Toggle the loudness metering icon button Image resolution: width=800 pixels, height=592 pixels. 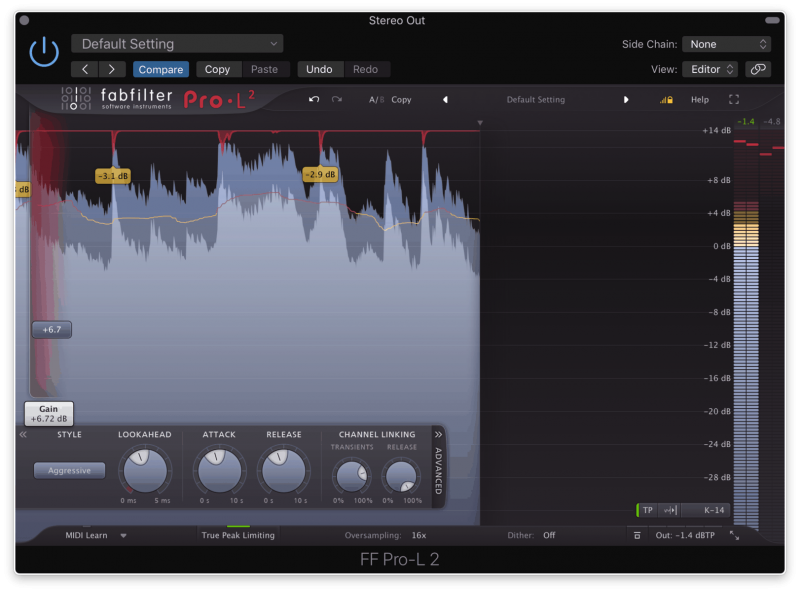[x=670, y=510]
